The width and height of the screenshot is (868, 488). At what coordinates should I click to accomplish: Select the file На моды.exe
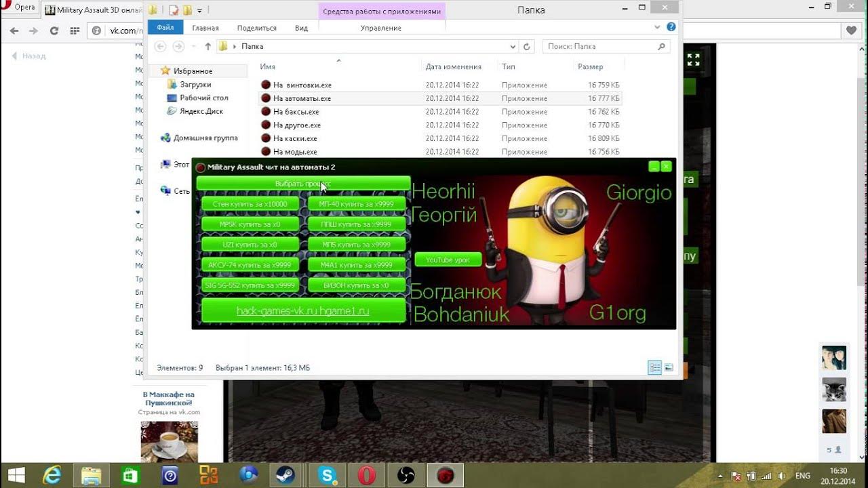tap(439, 152)
